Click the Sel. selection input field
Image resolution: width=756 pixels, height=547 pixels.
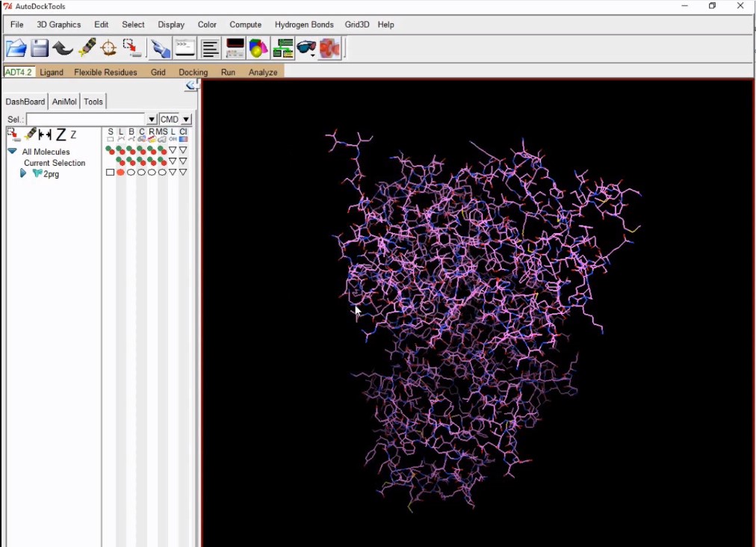pyautogui.click(x=86, y=120)
